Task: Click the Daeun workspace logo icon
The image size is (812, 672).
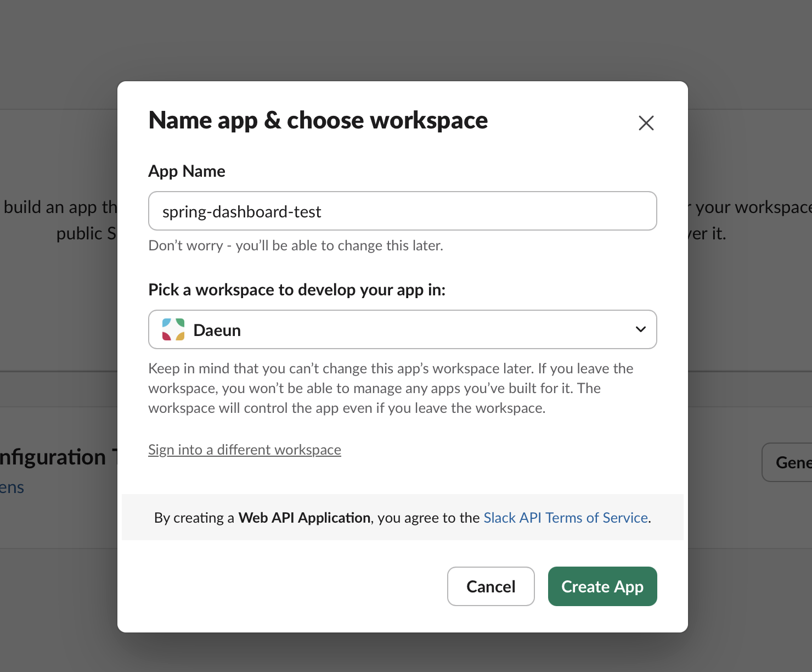Action: click(x=173, y=329)
